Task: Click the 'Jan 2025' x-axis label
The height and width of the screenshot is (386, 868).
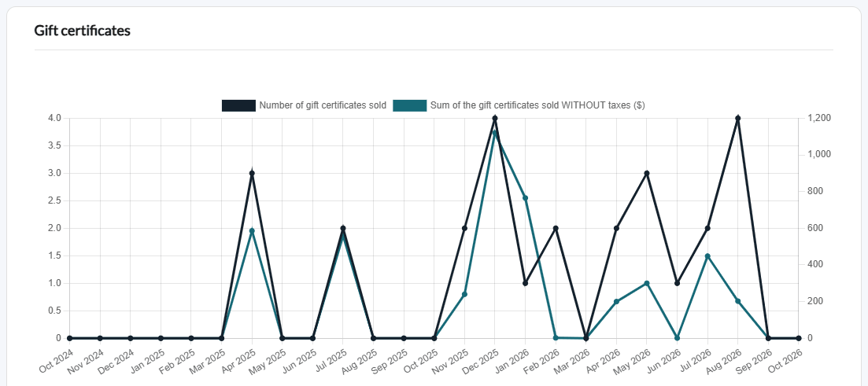Action: coord(146,360)
